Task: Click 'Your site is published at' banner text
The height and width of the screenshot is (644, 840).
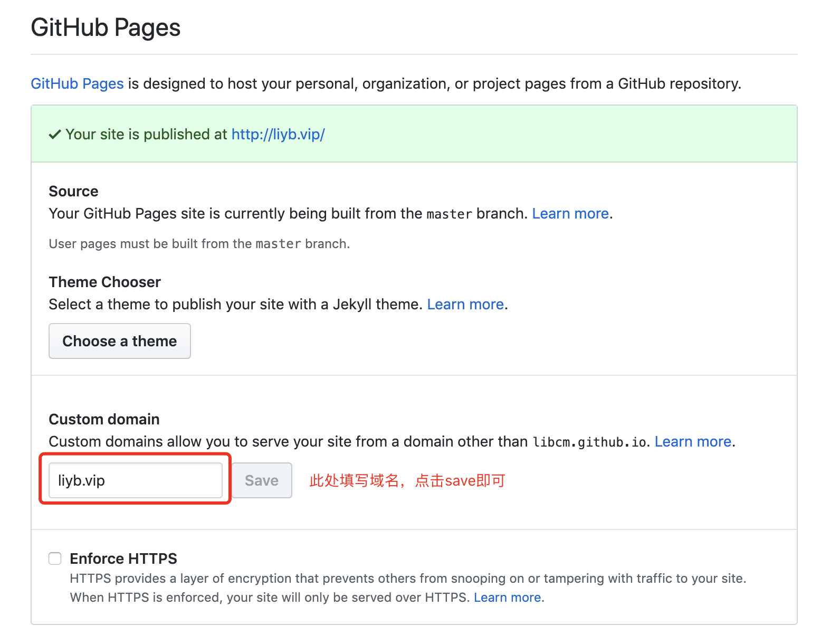Action: click(x=146, y=135)
